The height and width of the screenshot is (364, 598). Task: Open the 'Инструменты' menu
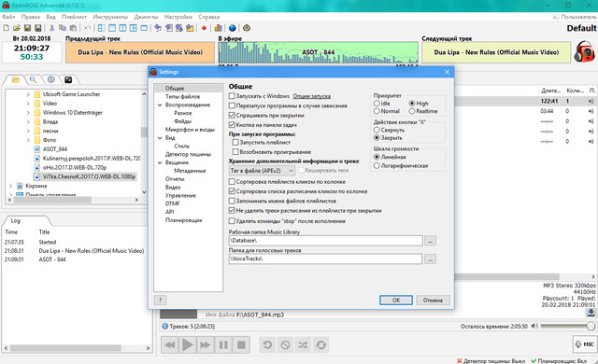point(110,17)
